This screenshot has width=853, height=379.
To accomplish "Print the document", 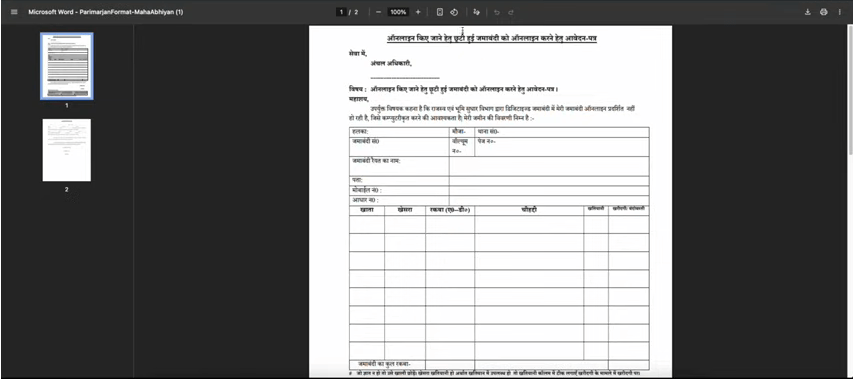I will 824,12.
